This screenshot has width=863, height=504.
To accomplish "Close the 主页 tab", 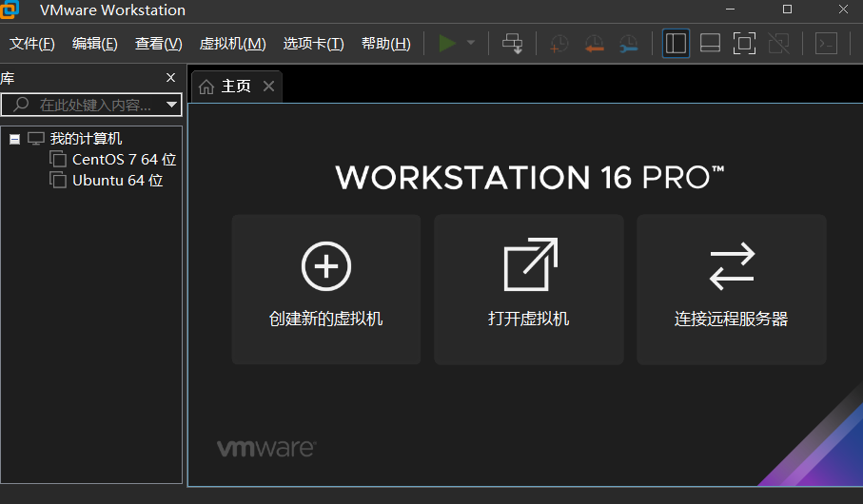I will [x=268, y=87].
